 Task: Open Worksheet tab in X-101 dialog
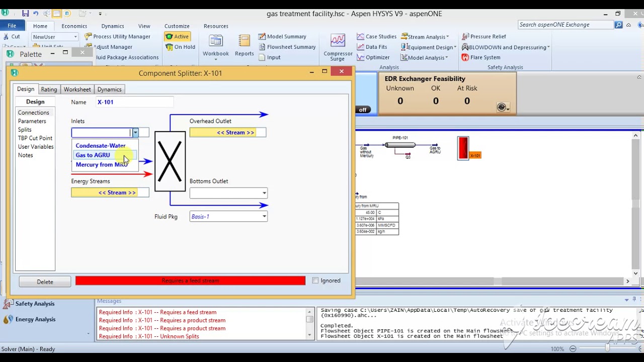click(x=77, y=89)
